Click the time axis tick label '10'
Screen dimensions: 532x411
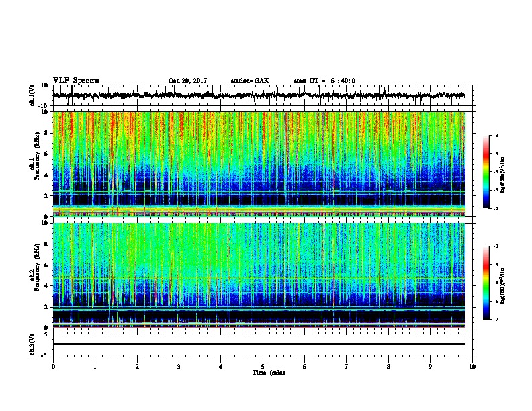tap(472, 367)
